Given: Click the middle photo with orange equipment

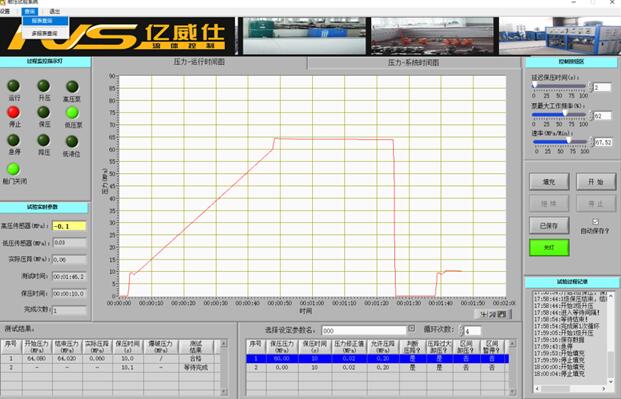Looking at the screenshot, I should click(x=432, y=36).
